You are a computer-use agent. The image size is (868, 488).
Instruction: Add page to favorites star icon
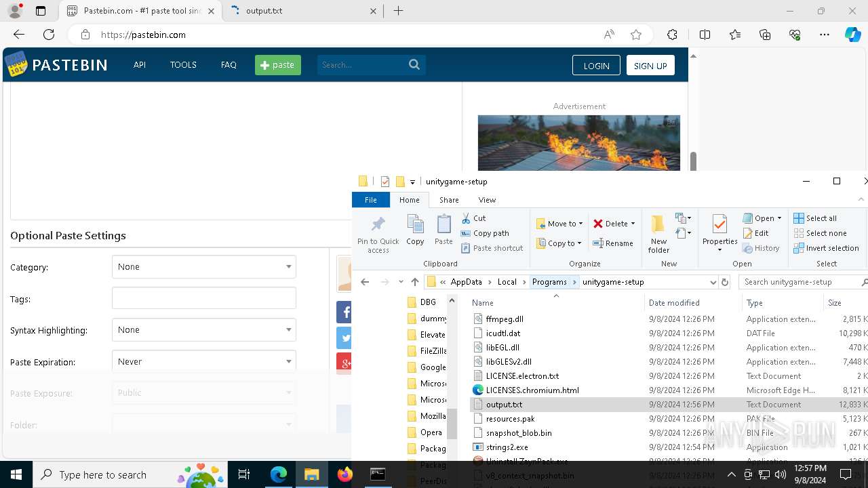click(x=636, y=35)
